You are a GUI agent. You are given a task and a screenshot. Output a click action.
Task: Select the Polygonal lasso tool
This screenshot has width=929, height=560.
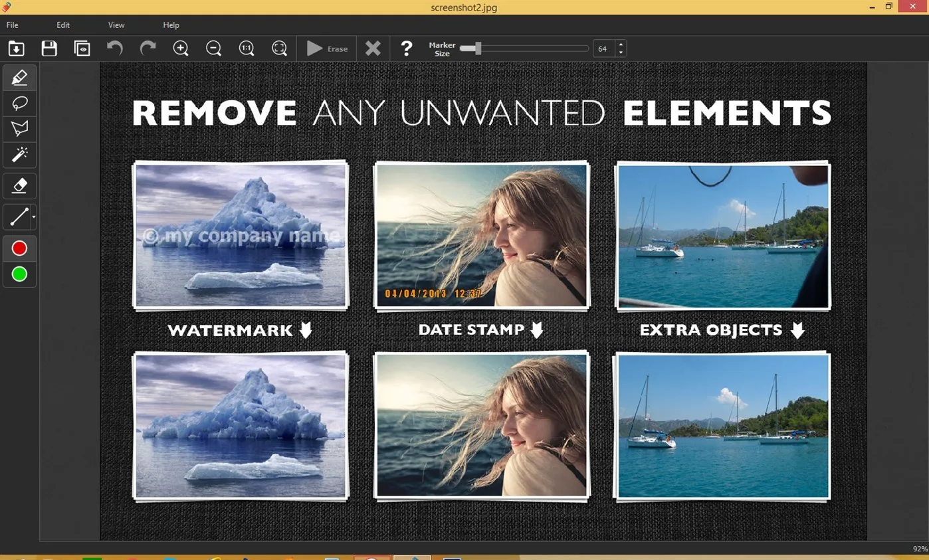pyautogui.click(x=19, y=129)
